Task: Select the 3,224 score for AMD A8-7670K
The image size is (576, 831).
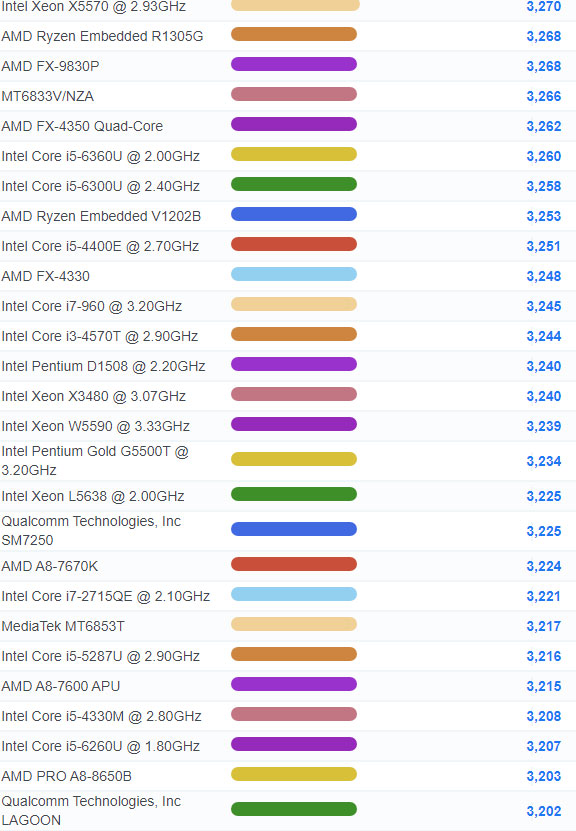Action: click(x=544, y=566)
